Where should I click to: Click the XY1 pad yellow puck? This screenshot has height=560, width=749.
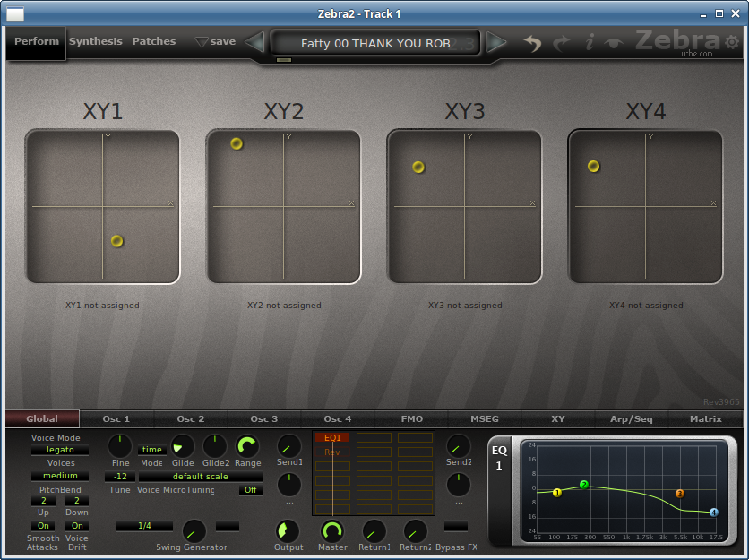tap(117, 241)
